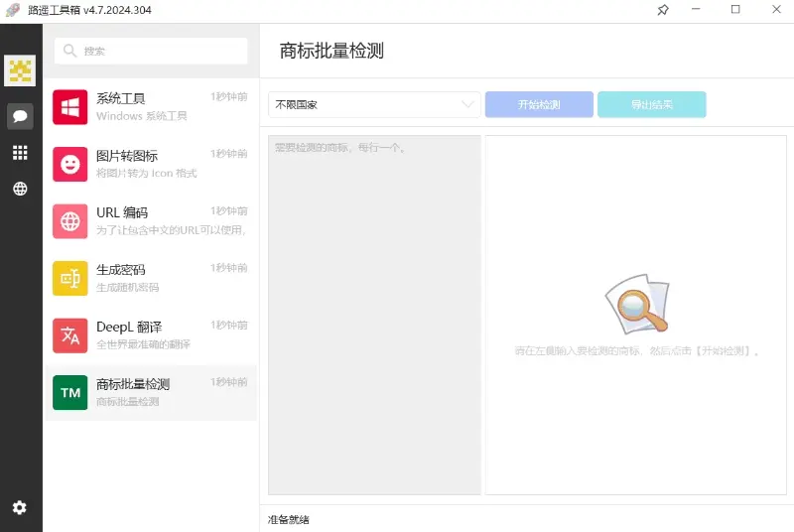Click the 将图片转为 Icon 格式 subtitle

(146, 173)
